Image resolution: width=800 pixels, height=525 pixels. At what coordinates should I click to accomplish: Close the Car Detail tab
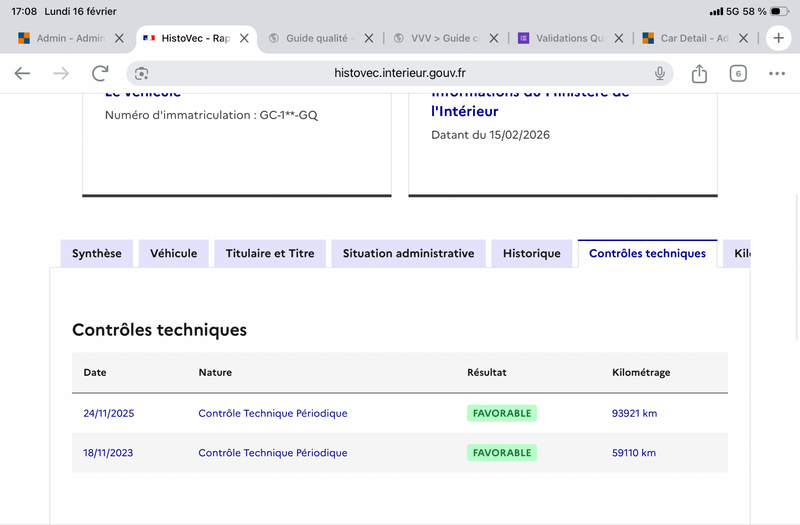(x=745, y=38)
